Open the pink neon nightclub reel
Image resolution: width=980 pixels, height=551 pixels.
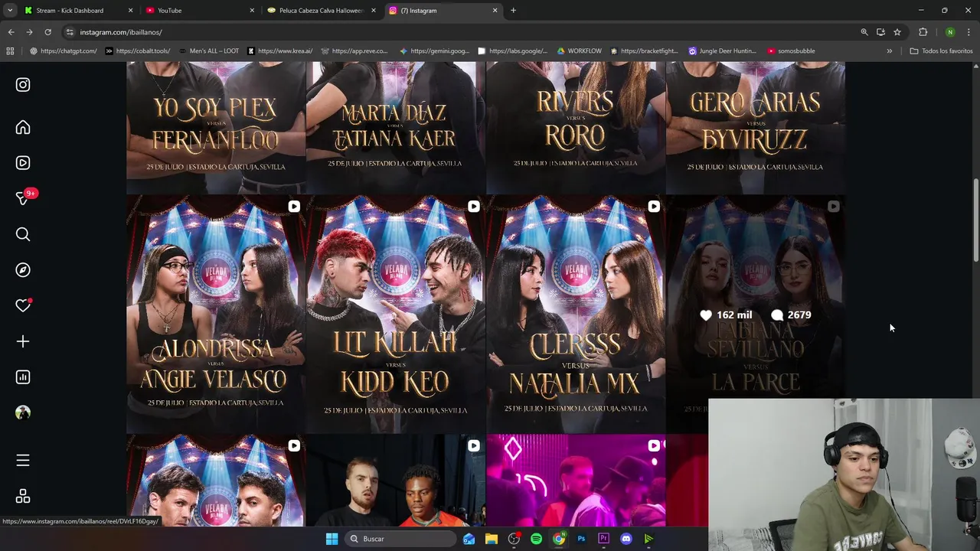point(575,481)
